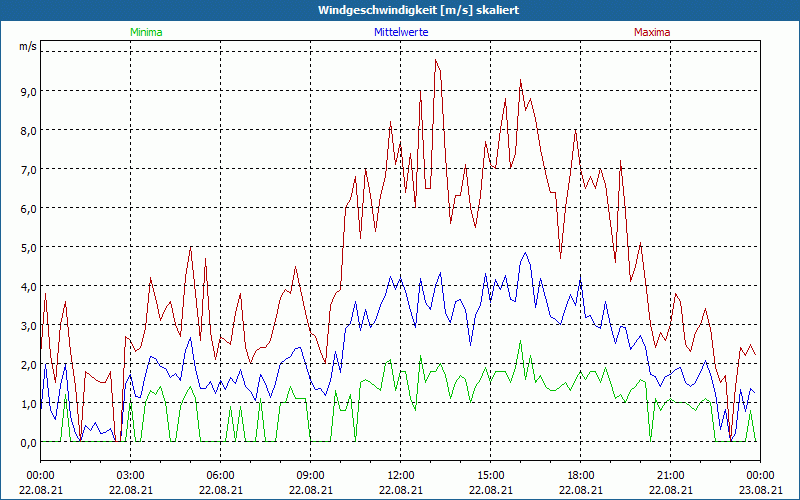Click the 23.08.21 date label
This screenshot has height=500, width=800.
760,490
